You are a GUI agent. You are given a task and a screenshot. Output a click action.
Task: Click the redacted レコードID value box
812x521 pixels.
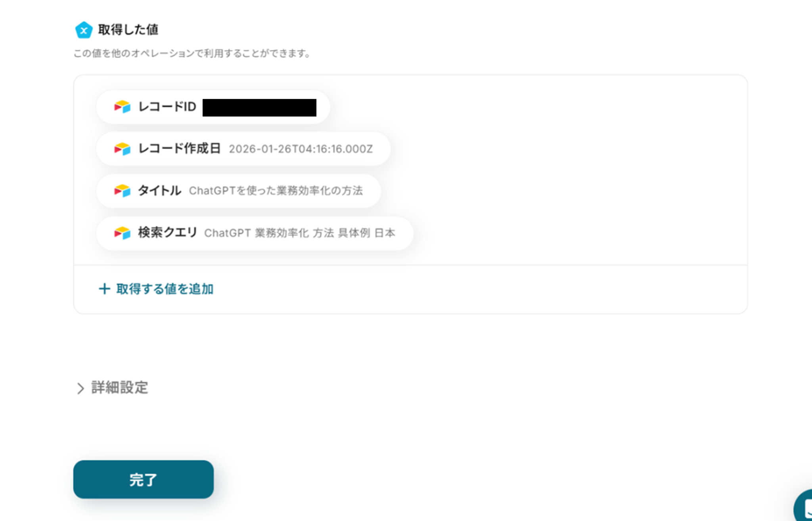click(259, 108)
